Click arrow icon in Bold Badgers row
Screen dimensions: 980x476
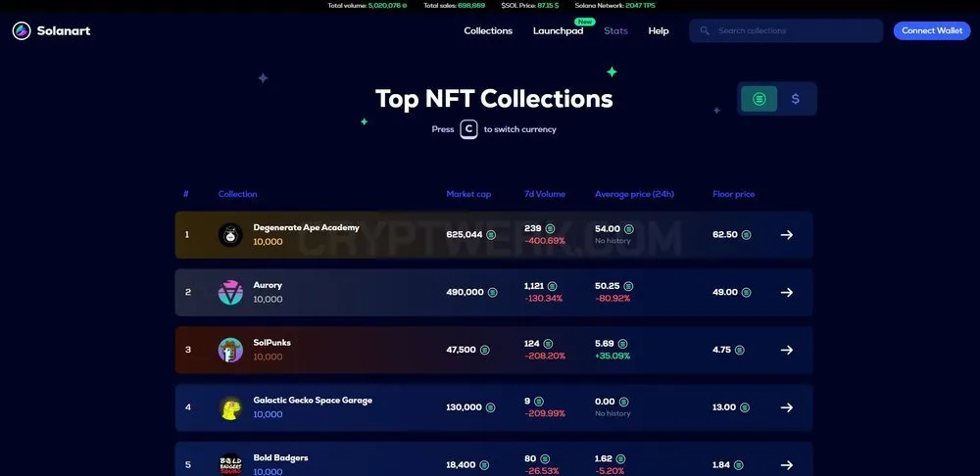787,465
